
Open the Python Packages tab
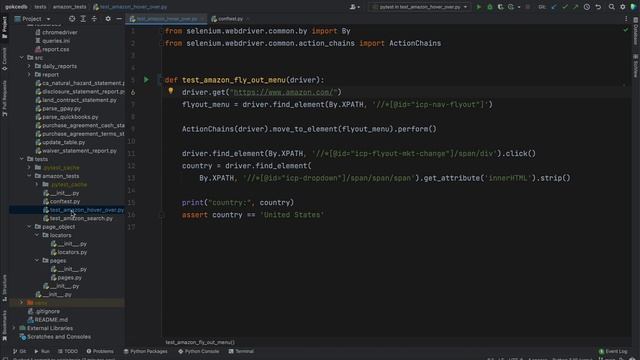click(146, 351)
